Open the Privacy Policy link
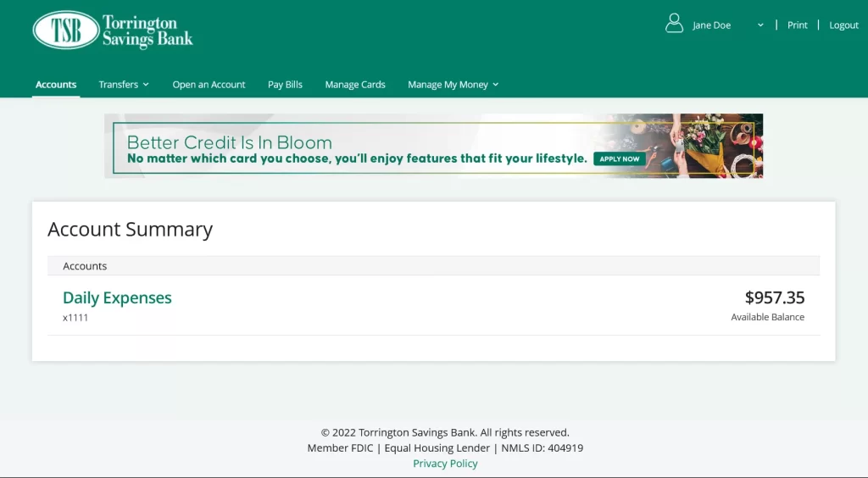 click(x=445, y=464)
